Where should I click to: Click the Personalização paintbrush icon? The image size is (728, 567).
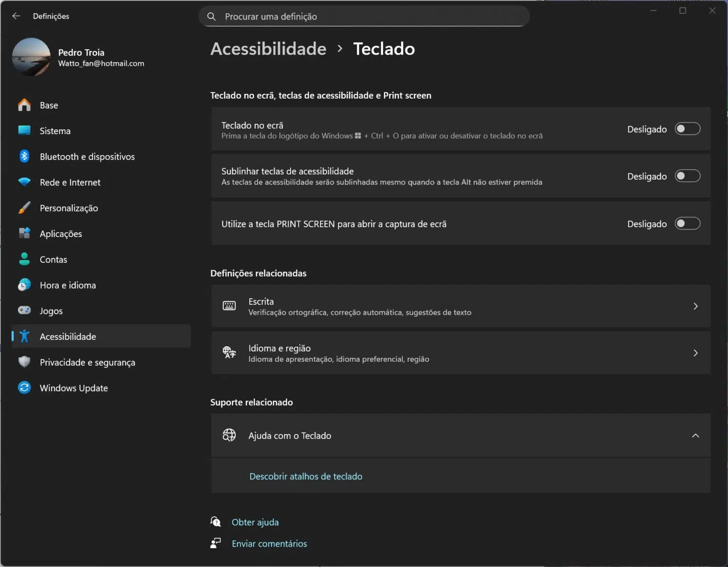pos(24,208)
